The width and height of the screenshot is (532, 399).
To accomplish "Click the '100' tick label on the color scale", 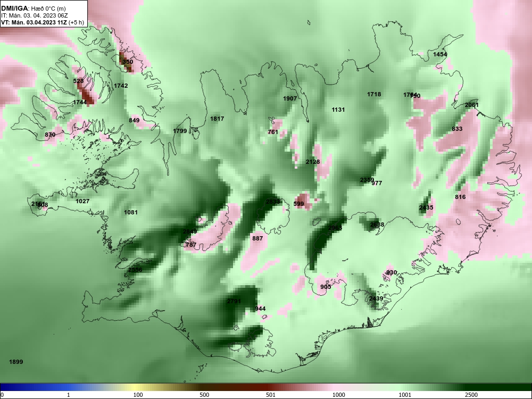I will tap(138, 395).
